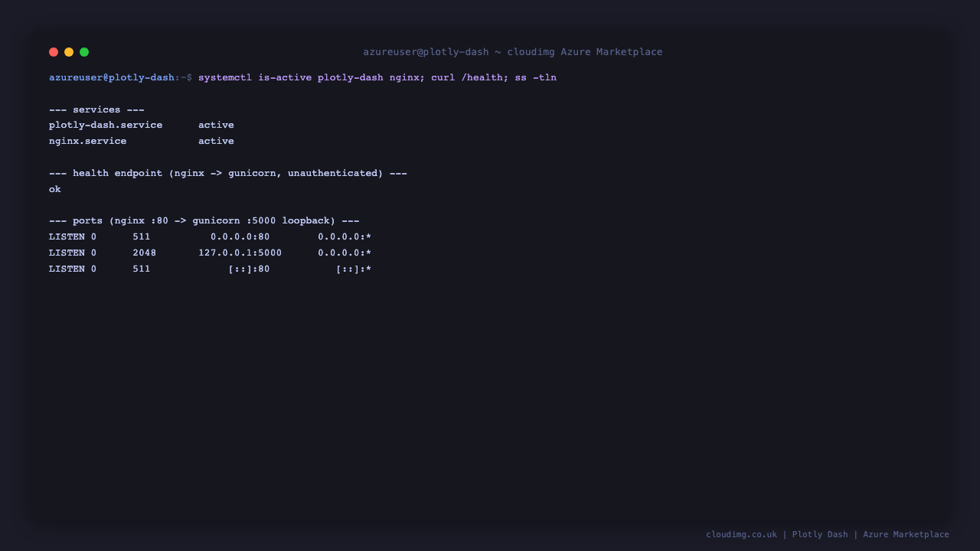Click the active status of nginx.service
Viewport: 980px width, 551px height.
point(216,141)
